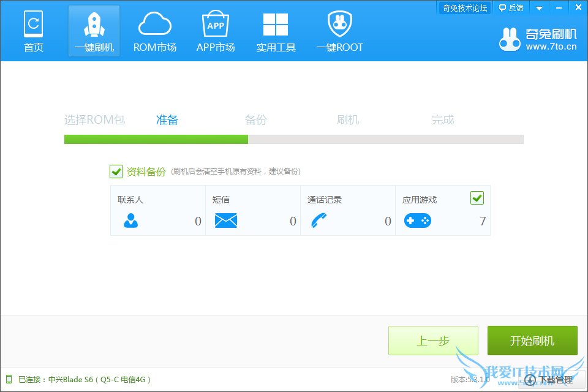
Task: Click the 应用游戏 count of 7
Action: click(x=483, y=221)
